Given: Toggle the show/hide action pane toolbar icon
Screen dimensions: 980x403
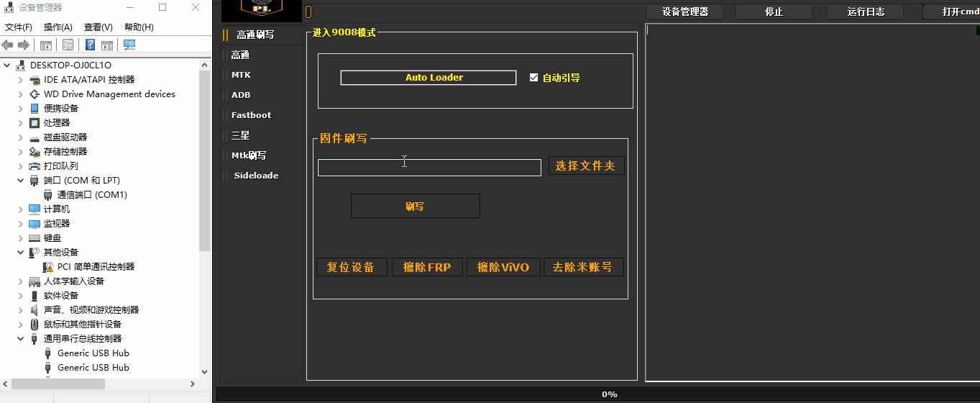Looking at the screenshot, I should tap(107, 45).
